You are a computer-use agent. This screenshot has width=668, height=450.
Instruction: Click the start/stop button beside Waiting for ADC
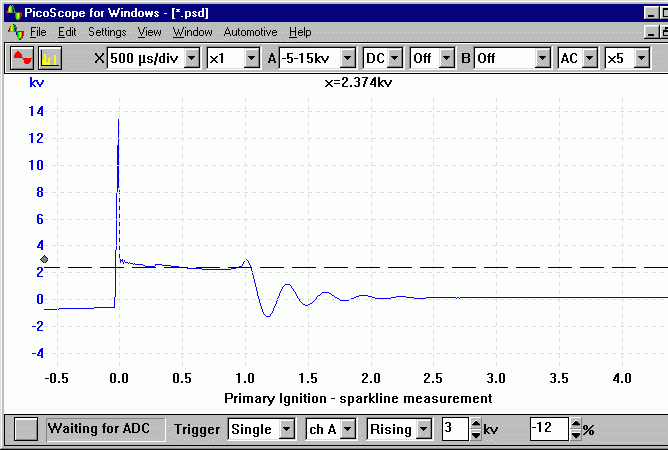pyautogui.click(x=26, y=429)
